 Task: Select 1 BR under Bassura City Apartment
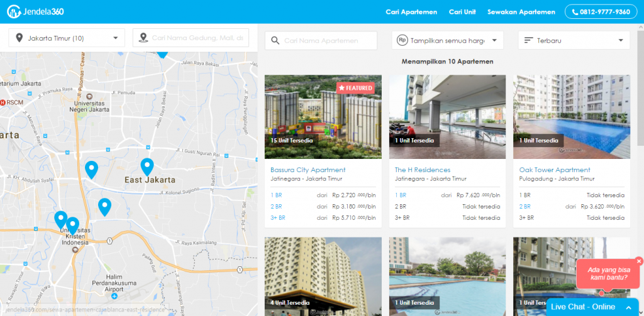[276, 195]
